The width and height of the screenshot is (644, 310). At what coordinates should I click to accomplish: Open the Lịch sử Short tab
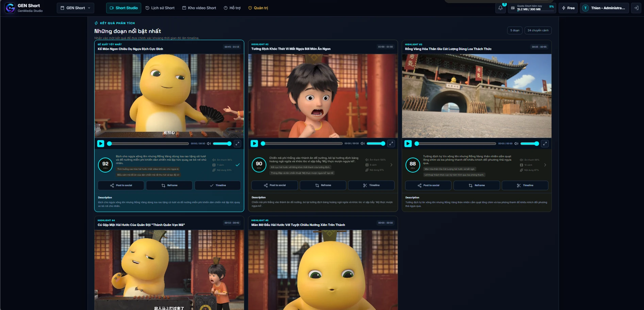point(160,8)
